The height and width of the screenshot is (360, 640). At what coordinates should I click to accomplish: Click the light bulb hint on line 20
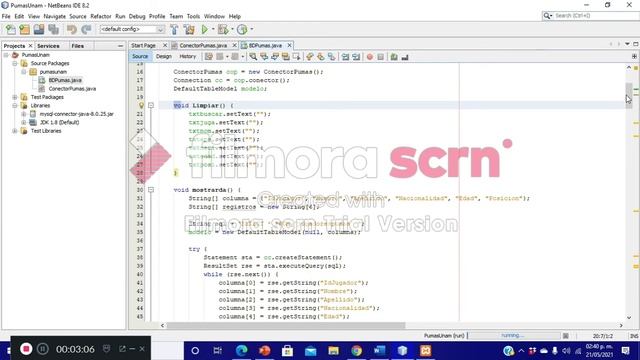[x=141, y=105]
